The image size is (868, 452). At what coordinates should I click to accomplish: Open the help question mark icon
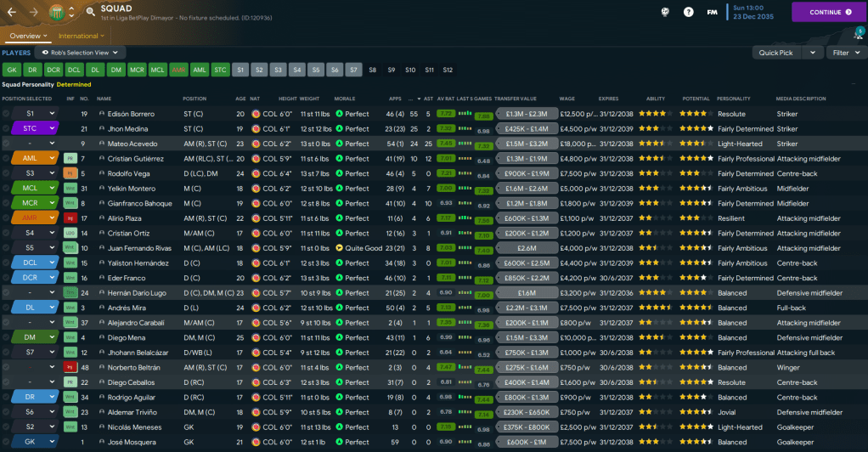pos(688,12)
